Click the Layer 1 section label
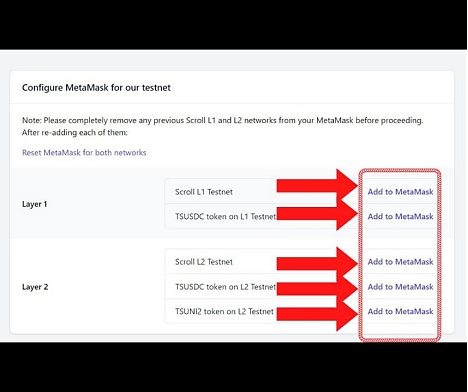Viewport: 468px width, 392px height. [35, 204]
